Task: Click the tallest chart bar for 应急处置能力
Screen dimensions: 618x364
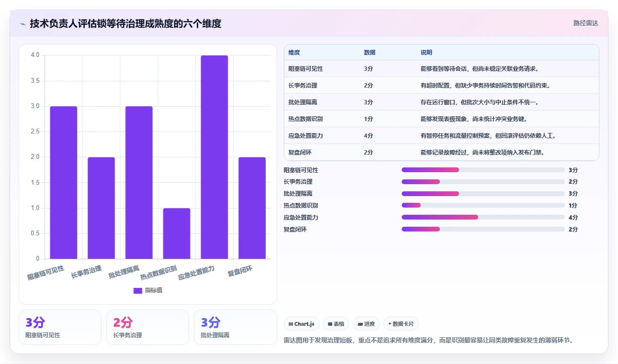Action: click(214, 157)
